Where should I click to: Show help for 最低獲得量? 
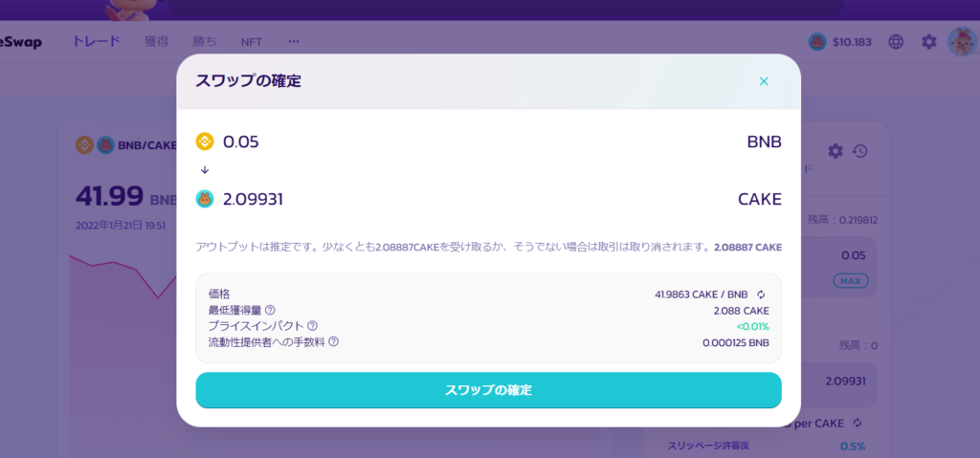tap(270, 310)
